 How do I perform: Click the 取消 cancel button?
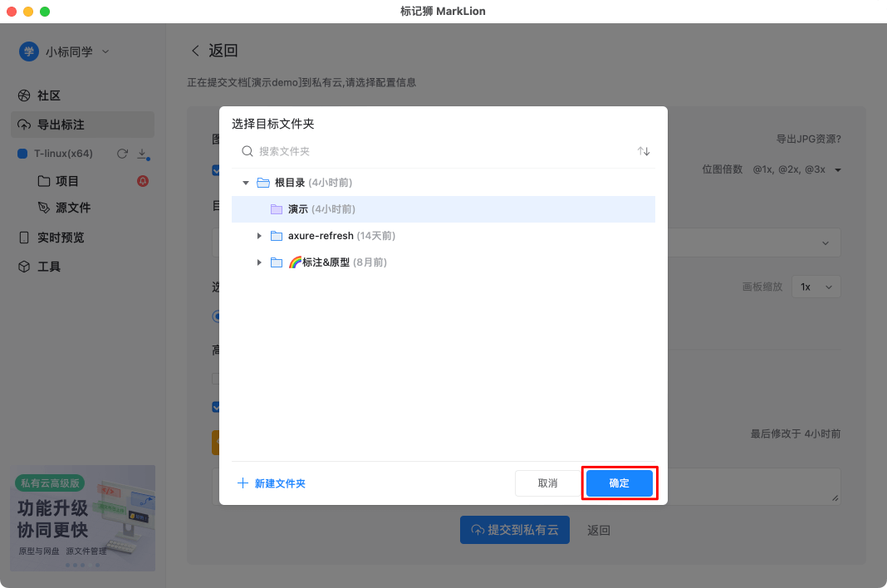[x=547, y=483]
